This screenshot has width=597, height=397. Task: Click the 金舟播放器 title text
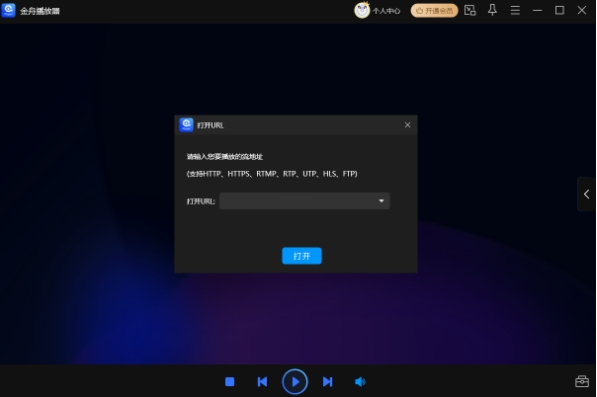tap(40, 11)
